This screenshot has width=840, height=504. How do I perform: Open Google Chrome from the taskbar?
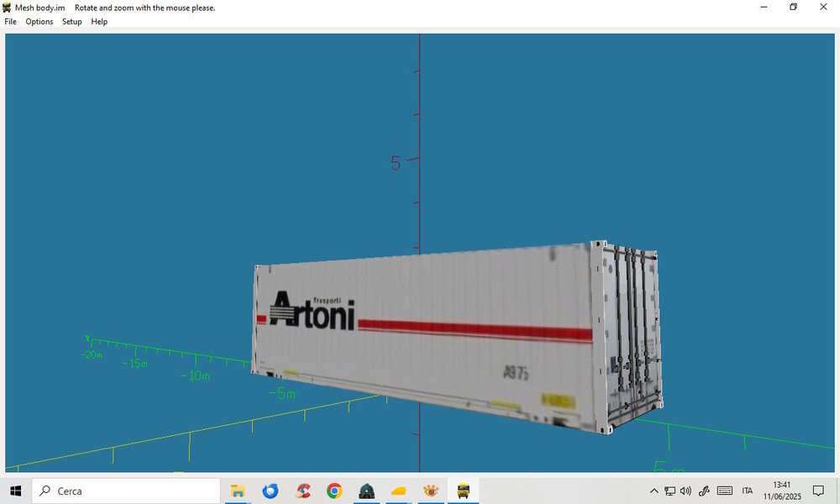point(335,491)
